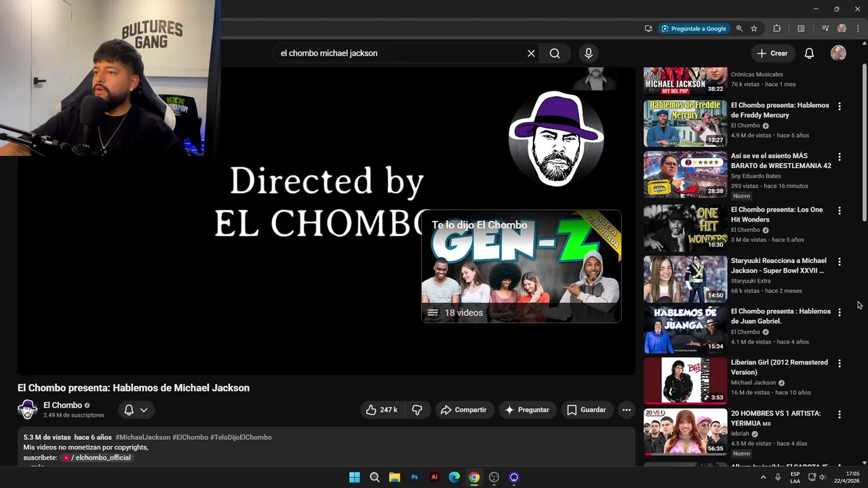Open options menu for Staryuuki reaction video
Image resolution: width=868 pixels, height=488 pixels.
pos(840,262)
